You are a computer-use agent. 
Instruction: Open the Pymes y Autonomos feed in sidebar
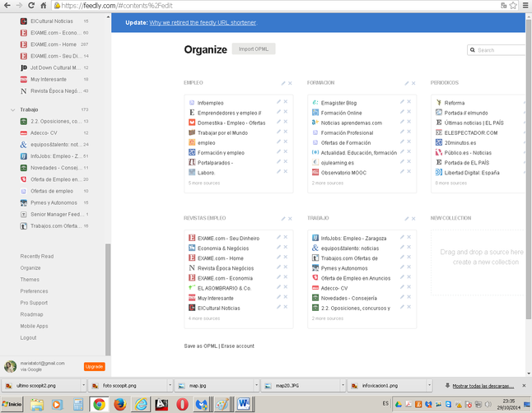54,202
